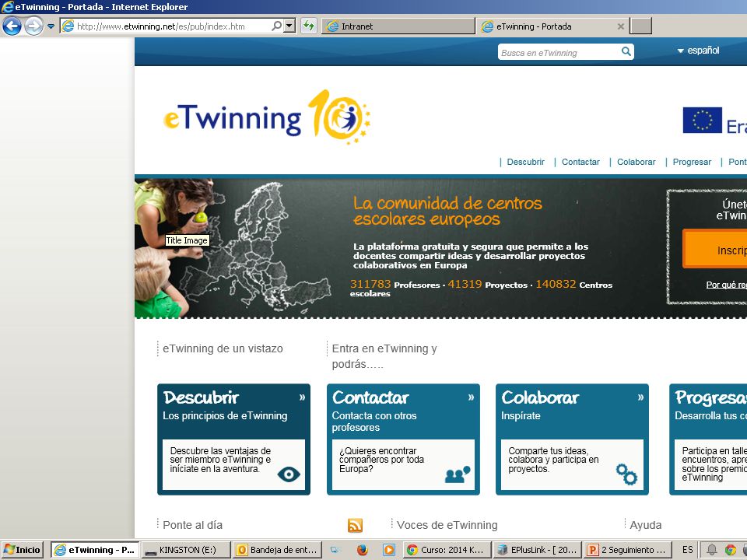Open the Colaborar navigation menu item
The height and width of the screenshot is (560, 747).
point(636,162)
